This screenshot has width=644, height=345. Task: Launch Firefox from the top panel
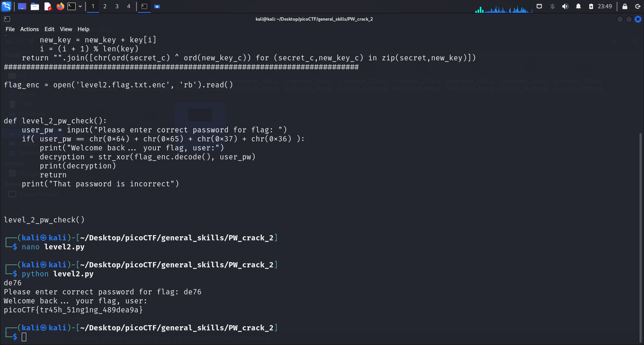tap(60, 6)
